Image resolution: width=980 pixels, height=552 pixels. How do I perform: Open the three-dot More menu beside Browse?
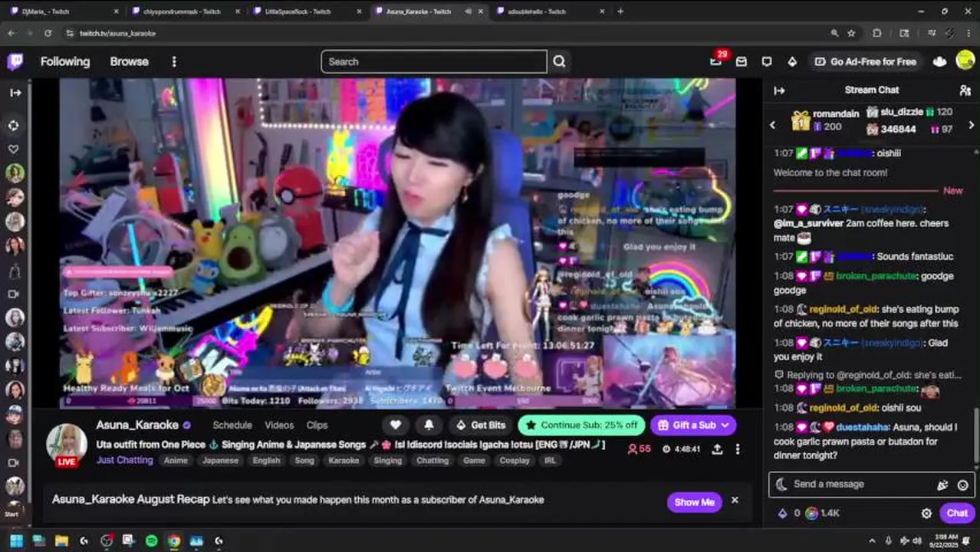(174, 62)
